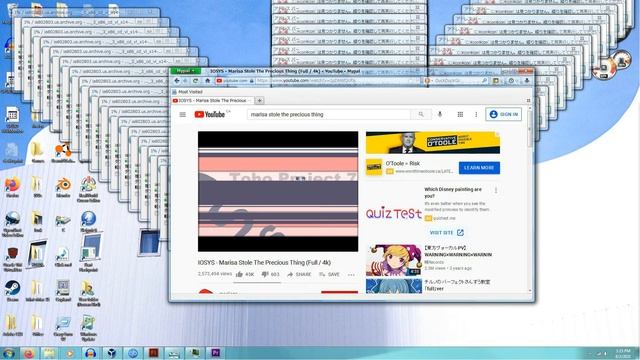Open the Premiere Pro taskbar icon
Image resolution: width=640 pixels, height=360 pixels.
(x=215, y=353)
